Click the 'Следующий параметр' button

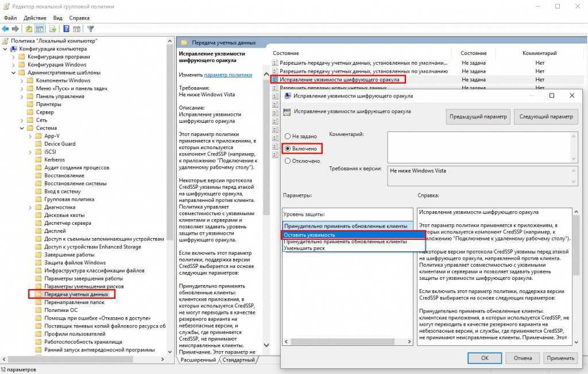[546, 116]
